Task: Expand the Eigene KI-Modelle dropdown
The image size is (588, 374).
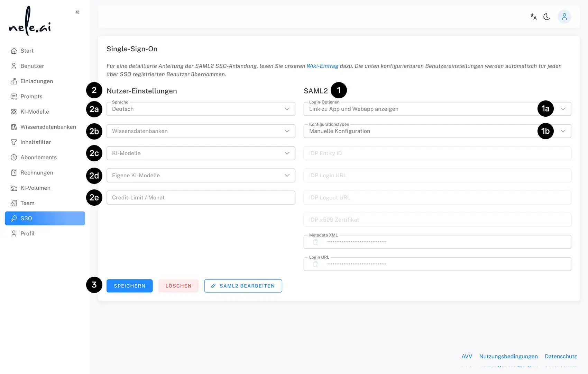Action: tap(201, 176)
